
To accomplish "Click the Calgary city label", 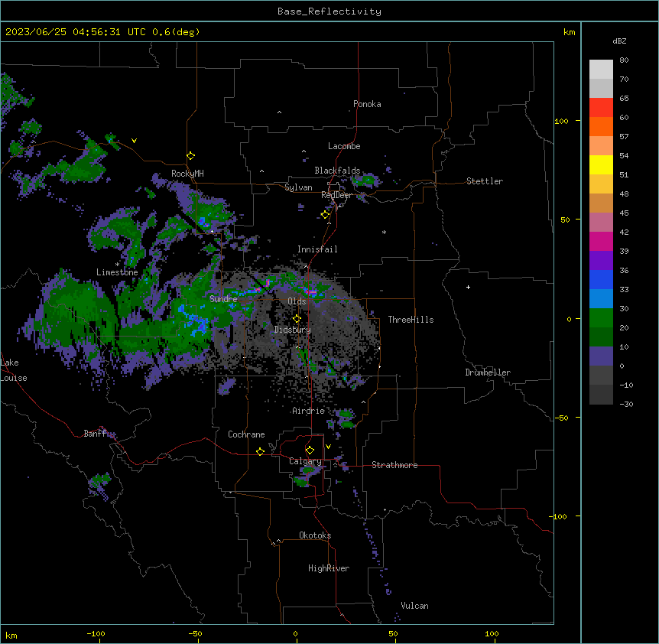I will click(x=305, y=461).
